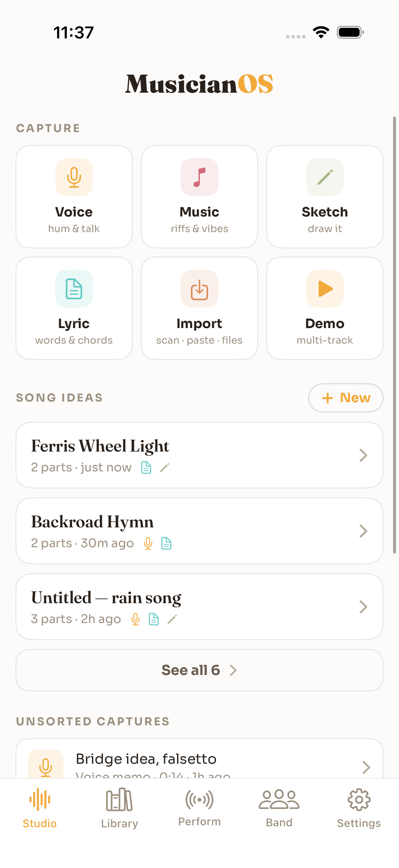The height and width of the screenshot is (868, 399).
Task: Tap the Voice microphone capture icon
Action: pos(74,177)
